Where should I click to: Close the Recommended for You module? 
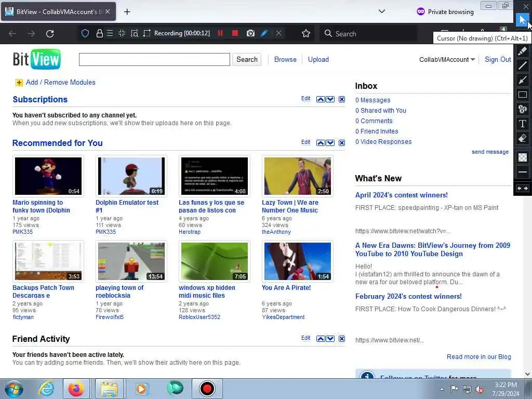[342, 143]
